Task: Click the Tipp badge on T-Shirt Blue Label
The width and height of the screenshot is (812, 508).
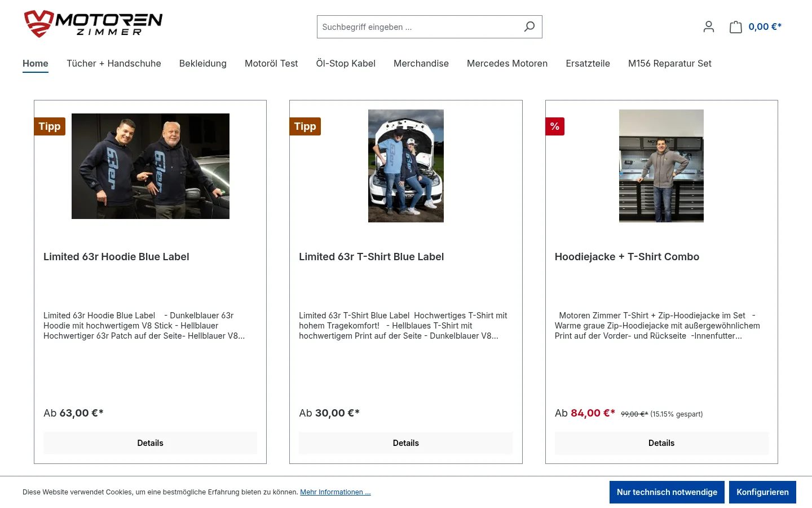Action: click(305, 126)
